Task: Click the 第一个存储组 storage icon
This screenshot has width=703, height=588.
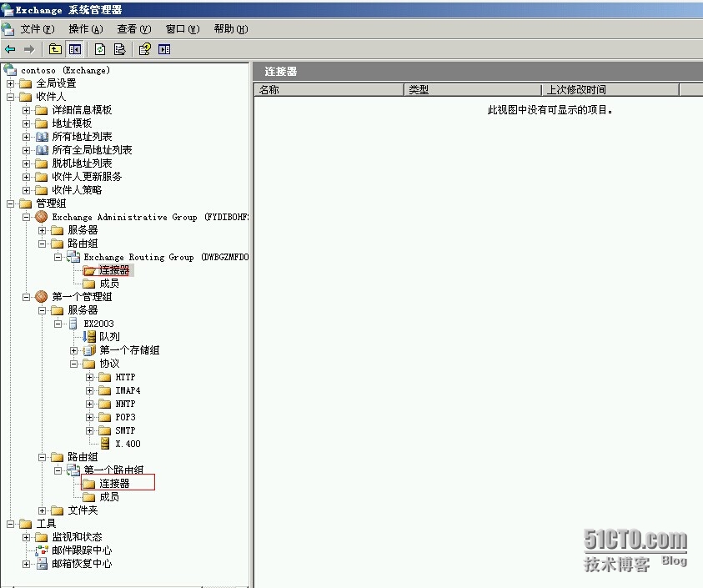Action: pos(89,349)
